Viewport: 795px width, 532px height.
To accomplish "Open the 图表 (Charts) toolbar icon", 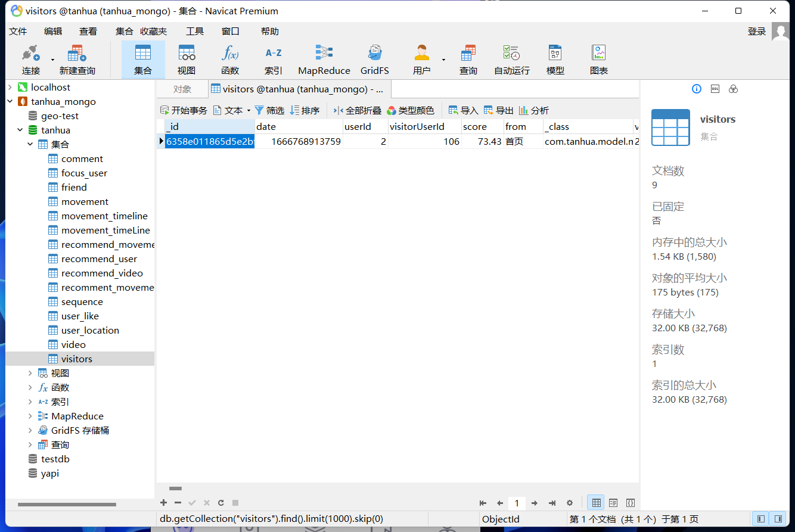I will (599, 60).
